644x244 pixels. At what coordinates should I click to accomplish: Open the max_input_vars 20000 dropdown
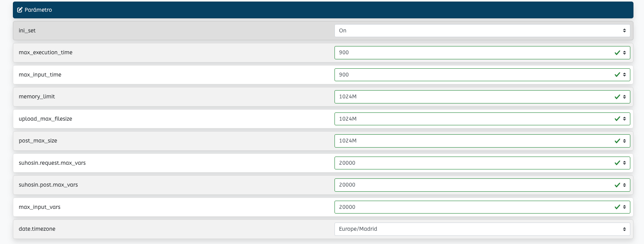[x=482, y=207]
